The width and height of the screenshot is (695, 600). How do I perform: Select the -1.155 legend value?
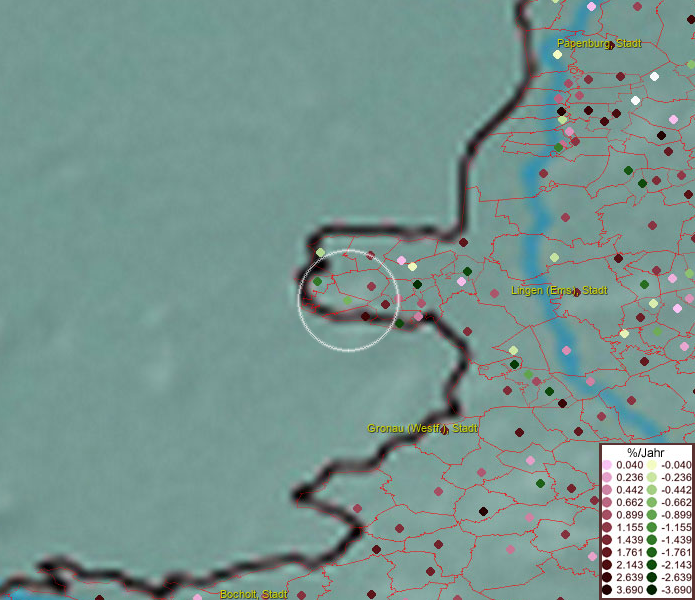[x=676, y=527]
